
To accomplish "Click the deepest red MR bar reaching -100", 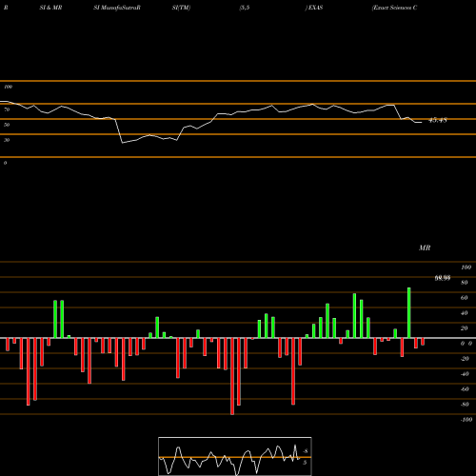I will pos(232,376).
